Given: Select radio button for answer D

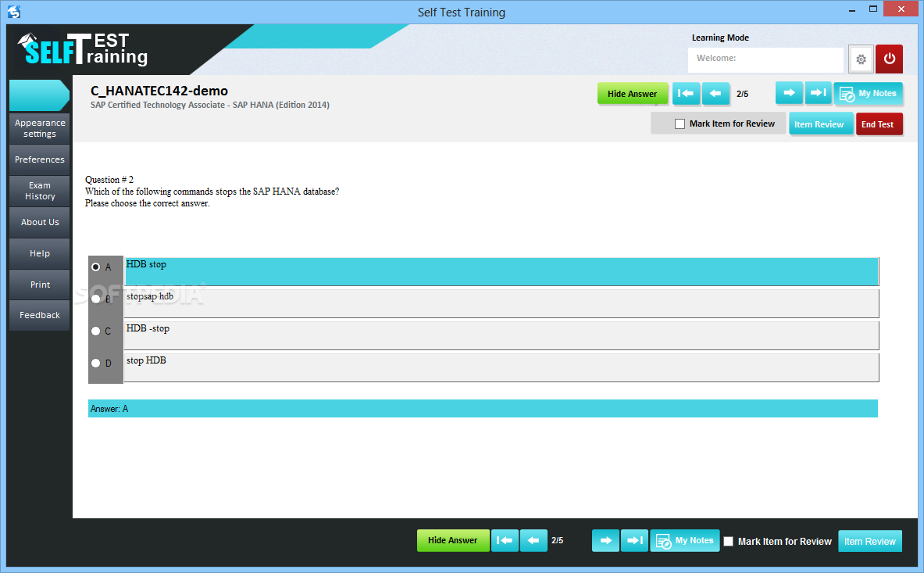Looking at the screenshot, I should [x=96, y=363].
